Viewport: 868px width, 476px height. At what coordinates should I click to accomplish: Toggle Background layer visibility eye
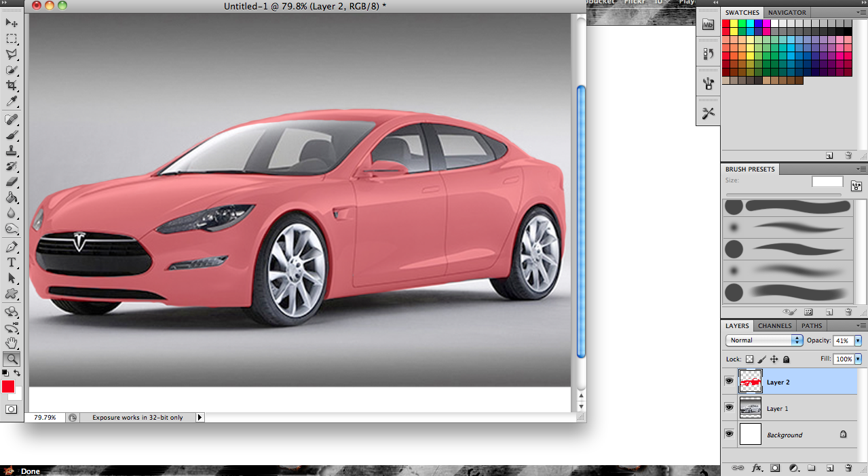pyautogui.click(x=729, y=435)
